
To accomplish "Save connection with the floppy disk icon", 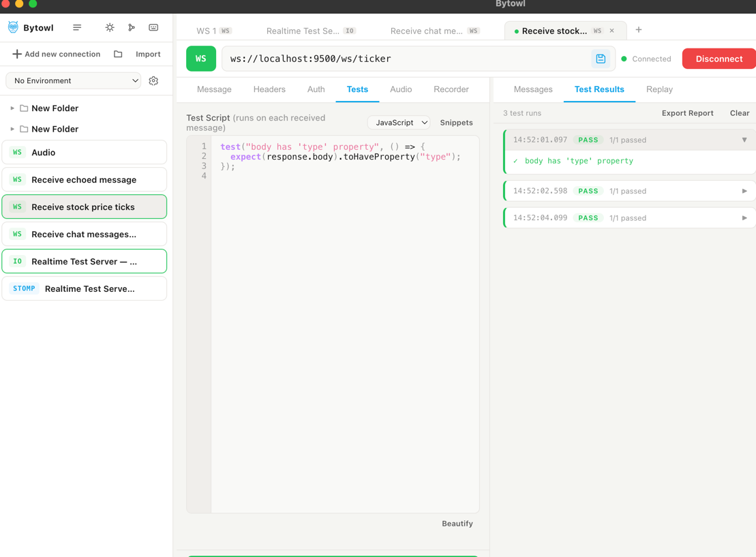I will (x=601, y=59).
